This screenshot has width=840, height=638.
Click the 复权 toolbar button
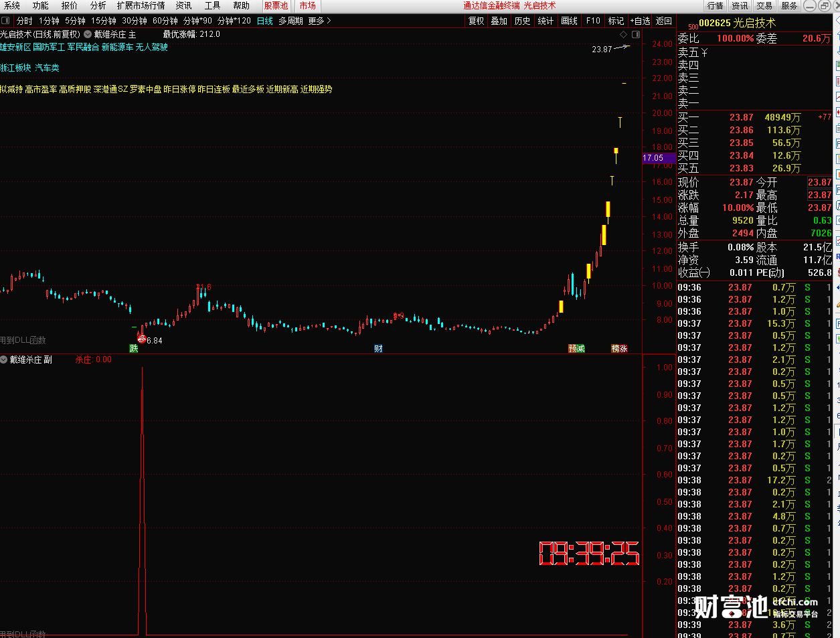click(x=476, y=21)
